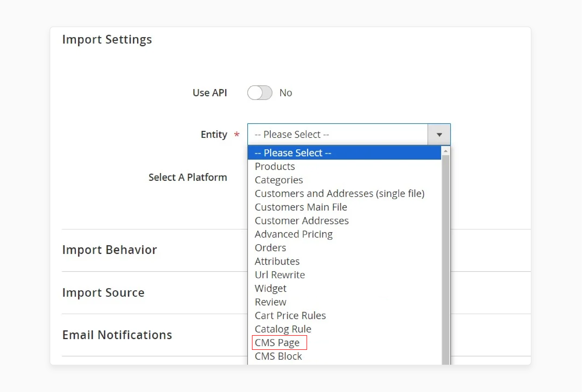Click the Entity select field

349,135
